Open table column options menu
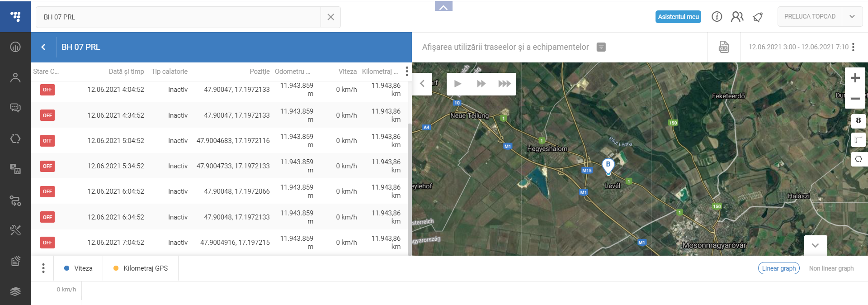868x305 pixels. pos(407,71)
